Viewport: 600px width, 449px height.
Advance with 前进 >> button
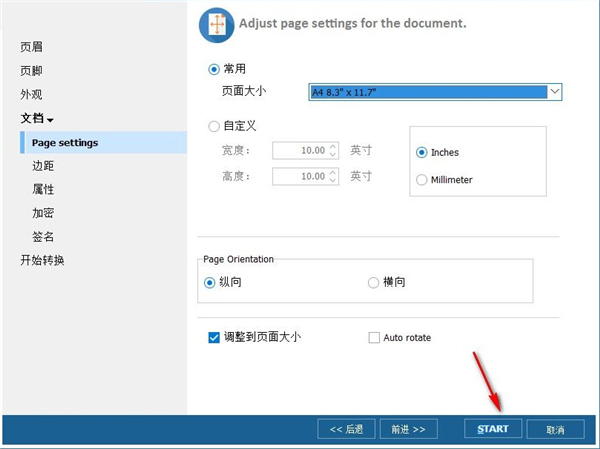tap(408, 429)
